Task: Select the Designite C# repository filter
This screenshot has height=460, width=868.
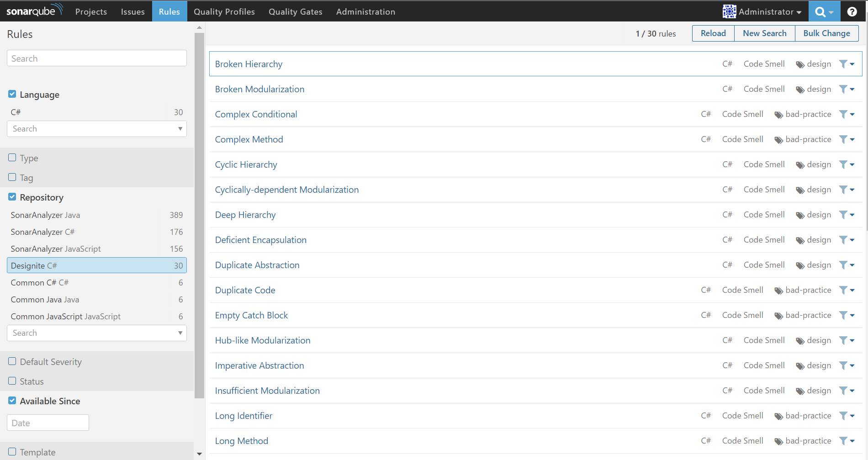Action: [x=97, y=265]
